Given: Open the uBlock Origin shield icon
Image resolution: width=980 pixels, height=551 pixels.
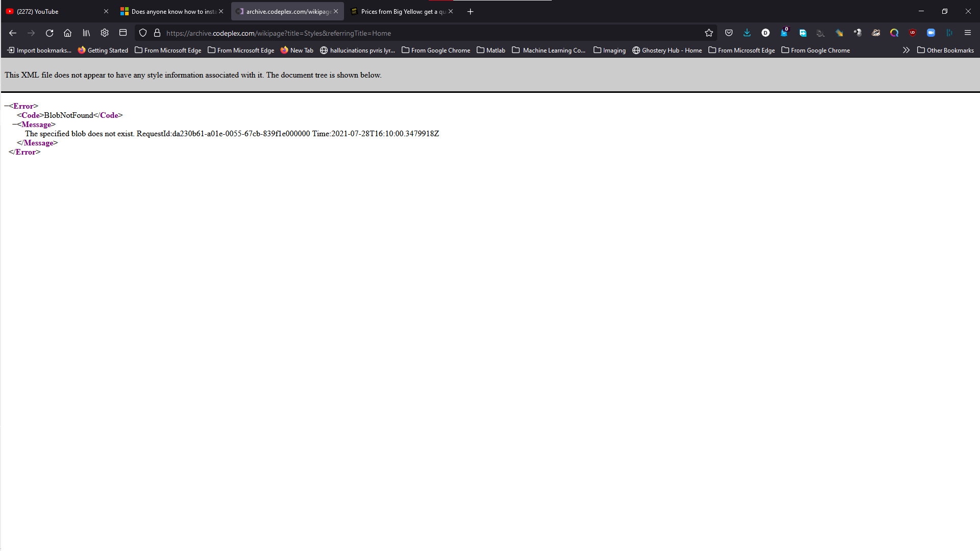Looking at the screenshot, I should click(913, 33).
